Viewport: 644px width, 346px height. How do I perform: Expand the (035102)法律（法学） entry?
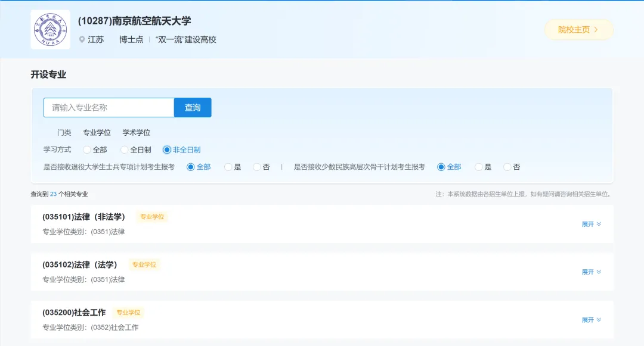click(592, 272)
